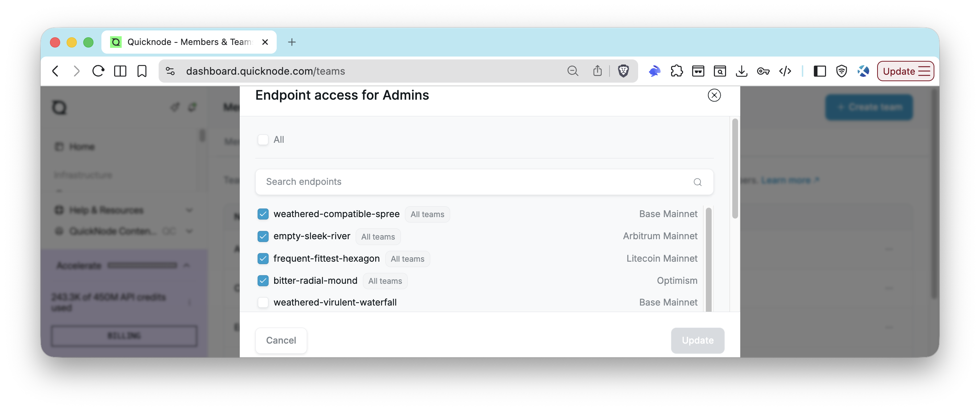Open the downloads icon

pos(741,71)
